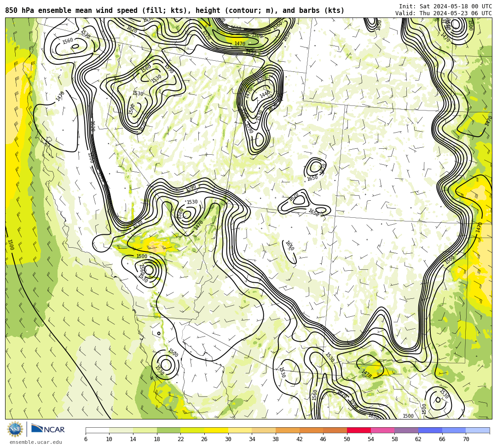Click the pale yellow 30-34 kts swatch
Image resolution: width=497 pixels, height=448 pixels.
point(240,430)
